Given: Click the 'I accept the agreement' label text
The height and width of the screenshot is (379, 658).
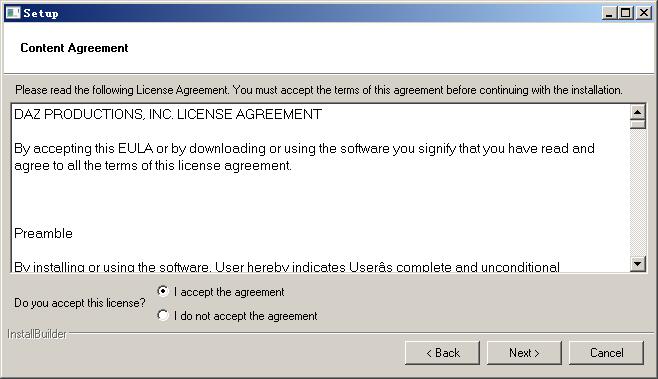Looking at the screenshot, I should pos(229,292).
